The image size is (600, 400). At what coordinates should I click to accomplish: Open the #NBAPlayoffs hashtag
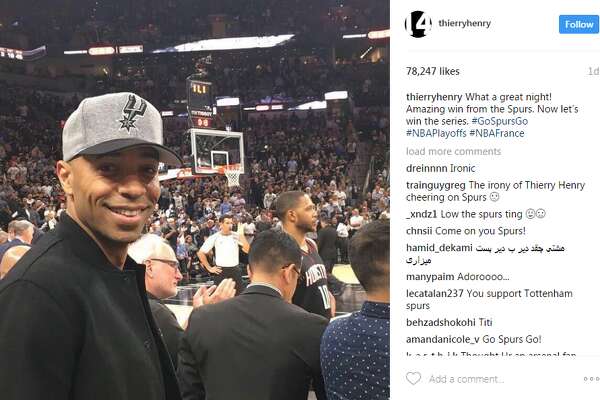pos(436,133)
